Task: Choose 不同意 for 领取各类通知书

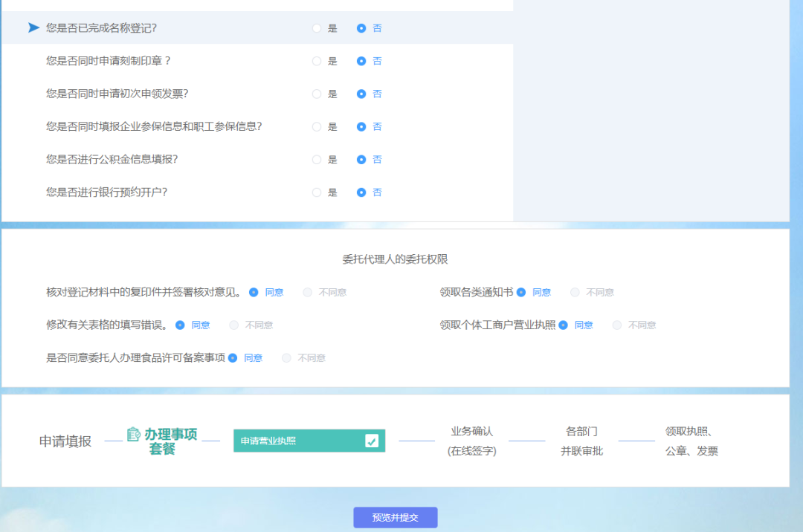Action: coord(573,292)
